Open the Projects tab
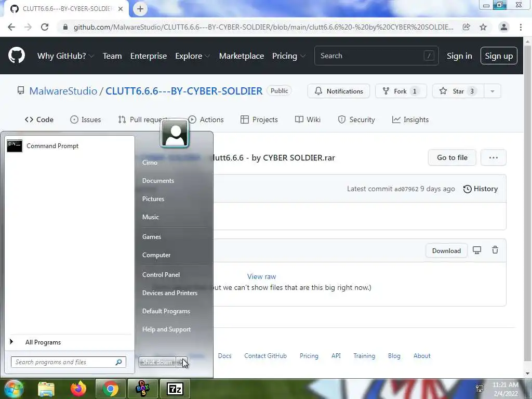Screen dimensions: 532x399 click(259, 119)
